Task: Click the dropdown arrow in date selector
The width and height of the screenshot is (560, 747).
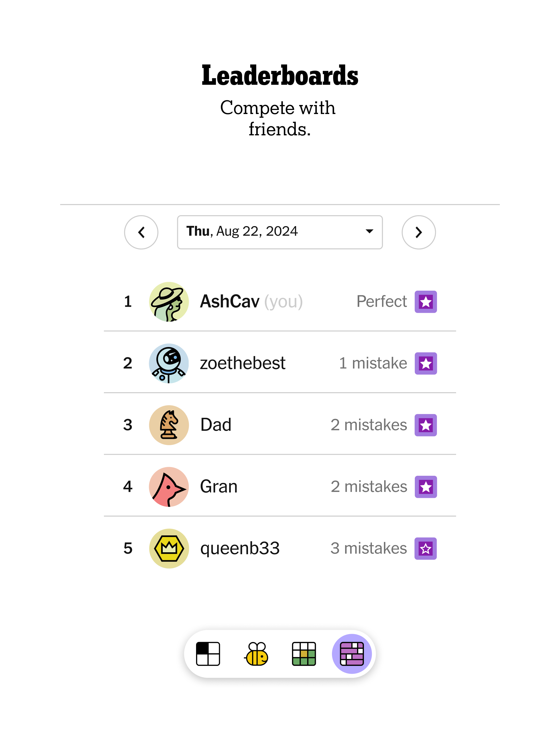Action: tap(369, 231)
